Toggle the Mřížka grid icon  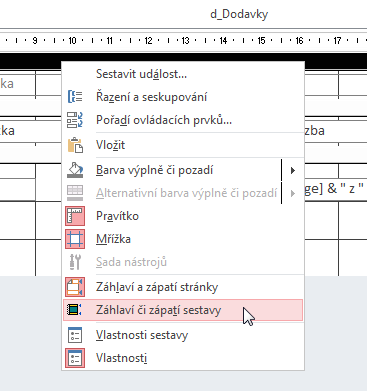75,239
